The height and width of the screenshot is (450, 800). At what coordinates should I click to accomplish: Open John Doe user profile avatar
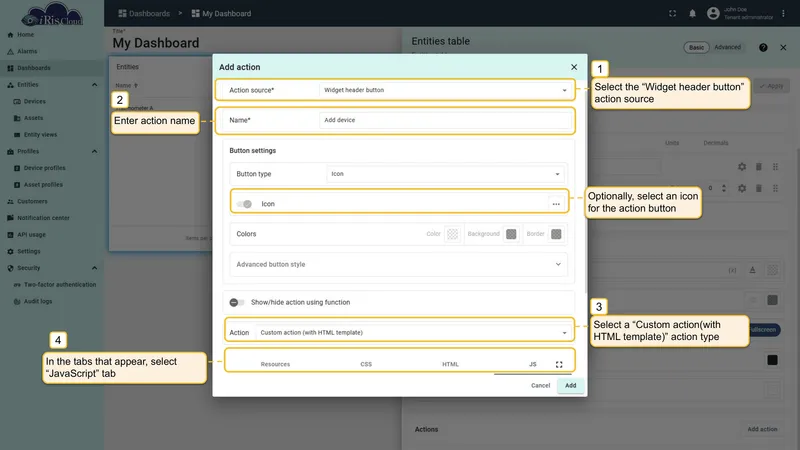(713, 14)
